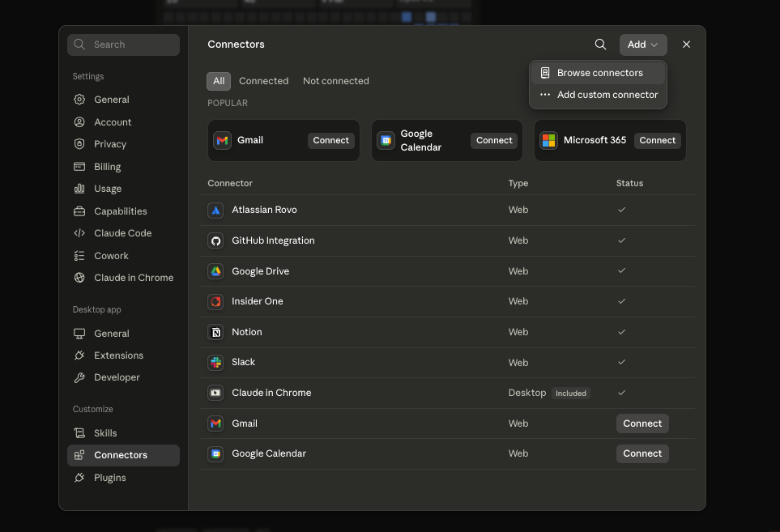
Task: Switch to the Not connected filter tab
Action: point(336,81)
